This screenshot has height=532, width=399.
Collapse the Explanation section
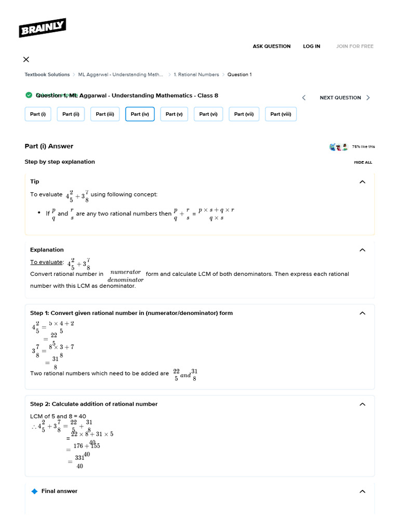(362, 250)
